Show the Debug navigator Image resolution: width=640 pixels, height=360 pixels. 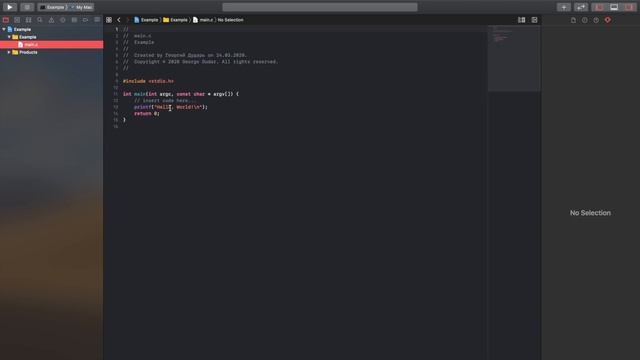pyautogui.click(x=74, y=20)
